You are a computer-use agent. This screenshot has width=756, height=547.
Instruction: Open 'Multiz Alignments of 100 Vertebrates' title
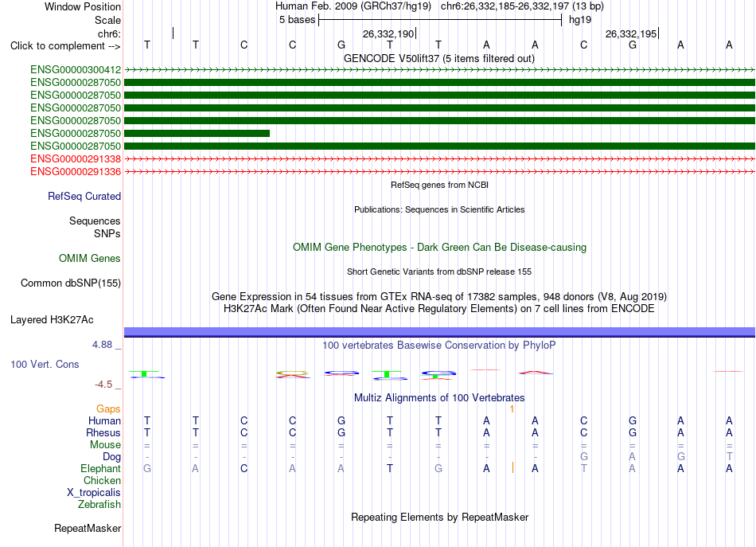click(x=439, y=398)
